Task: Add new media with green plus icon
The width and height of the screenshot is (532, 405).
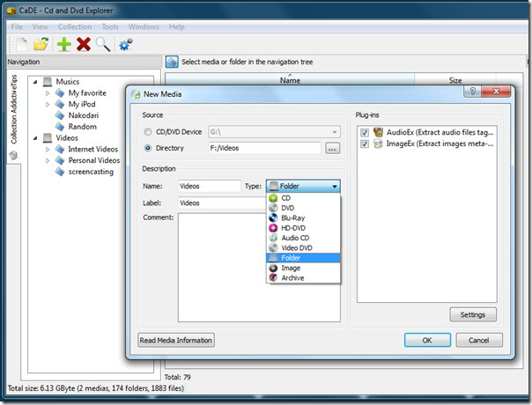Action: 63,44
